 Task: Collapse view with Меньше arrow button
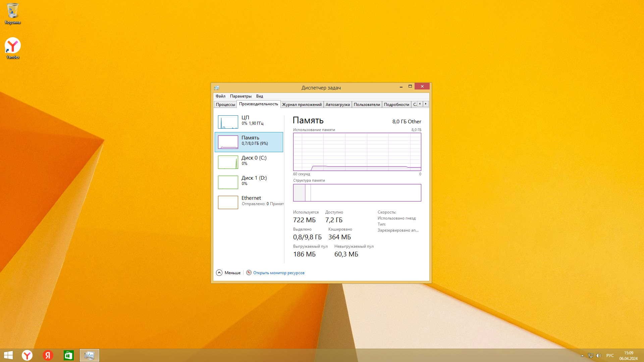click(219, 273)
